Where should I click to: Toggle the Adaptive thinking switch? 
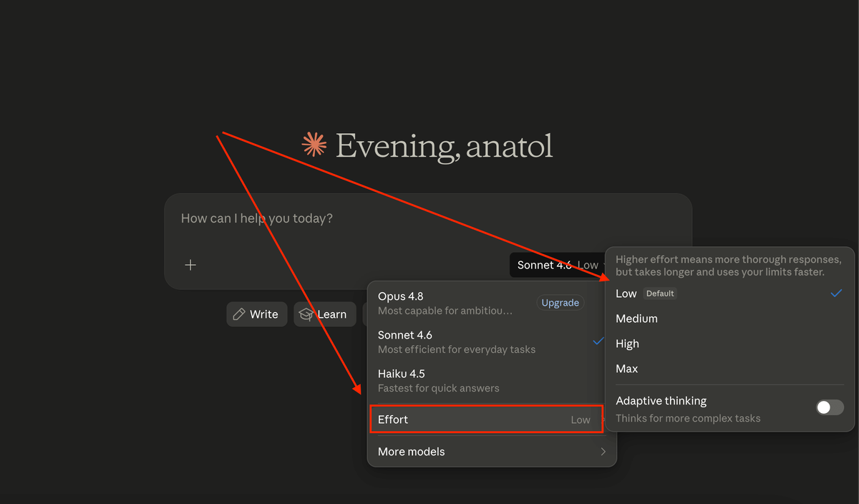point(830,407)
